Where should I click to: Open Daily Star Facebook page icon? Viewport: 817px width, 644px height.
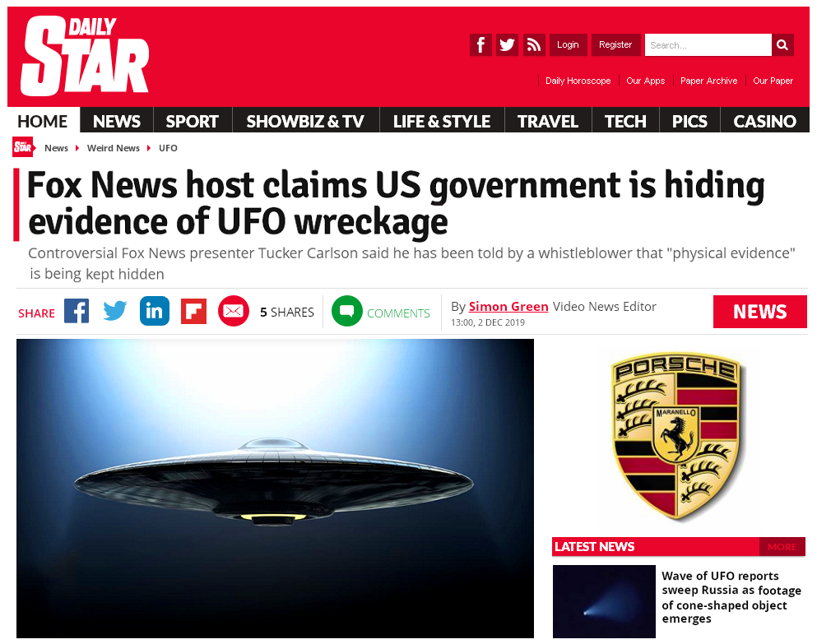(480, 44)
